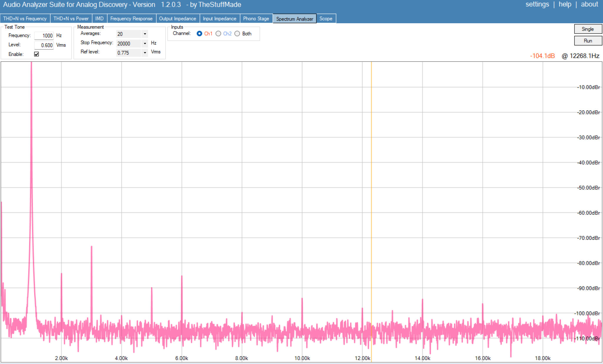
Task: Click the -104.1dB cursor readout
Action: tap(542, 56)
